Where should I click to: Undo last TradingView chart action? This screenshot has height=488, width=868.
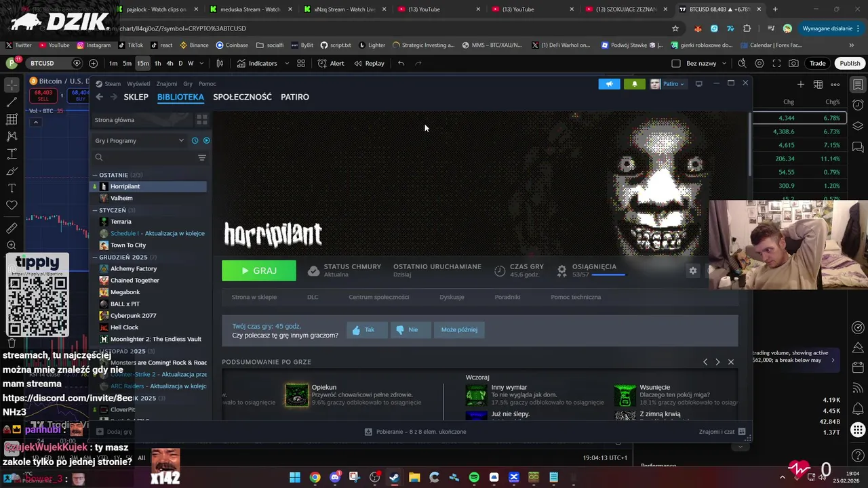401,63
